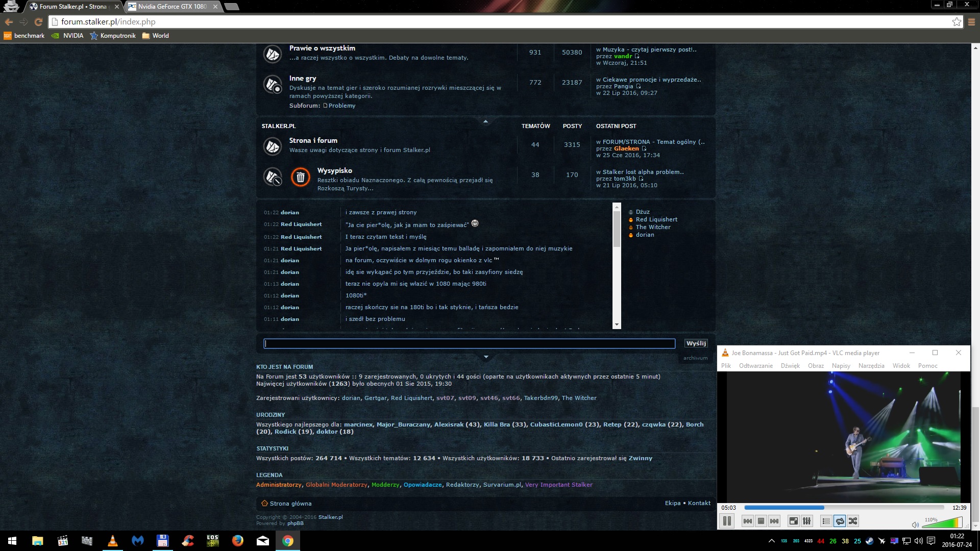
Task: Open the Steam tray icon
Action: click(x=869, y=541)
